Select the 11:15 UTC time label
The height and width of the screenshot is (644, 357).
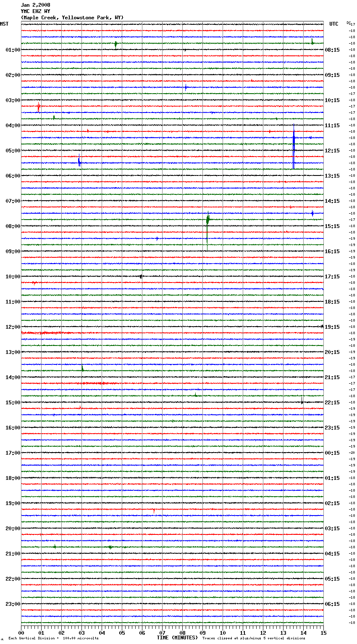[332, 126]
